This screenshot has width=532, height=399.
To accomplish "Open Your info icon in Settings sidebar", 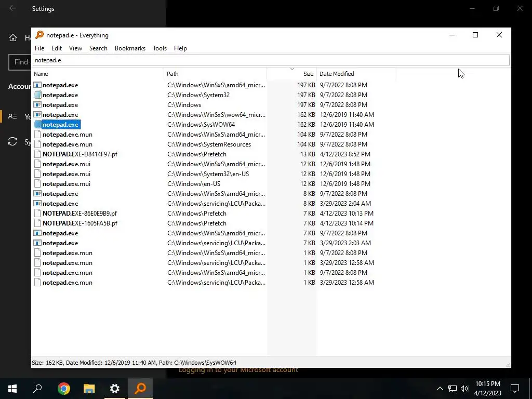I will [x=12, y=116].
